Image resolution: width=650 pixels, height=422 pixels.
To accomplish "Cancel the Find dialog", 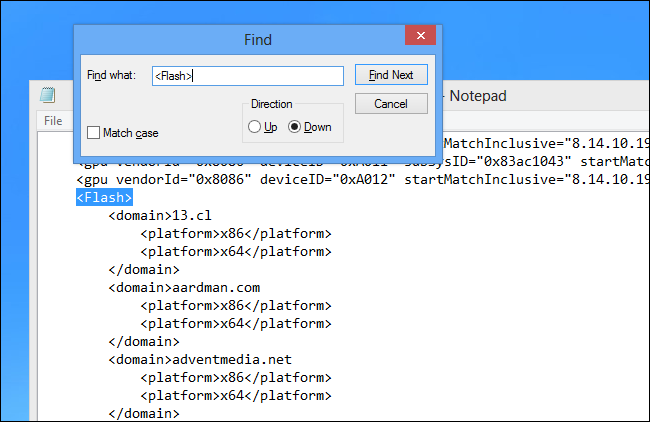I will 391,104.
